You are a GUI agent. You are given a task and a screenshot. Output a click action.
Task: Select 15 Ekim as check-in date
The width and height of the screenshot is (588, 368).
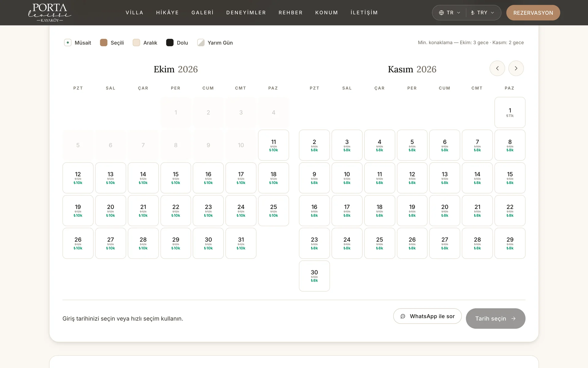click(176, 178)
